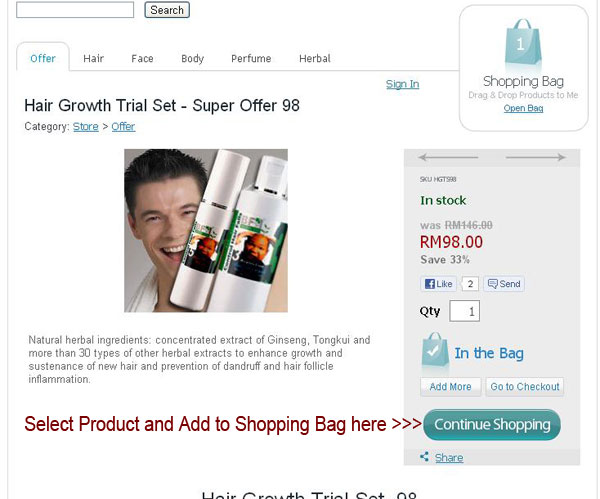Select the Body category tab

192,59
